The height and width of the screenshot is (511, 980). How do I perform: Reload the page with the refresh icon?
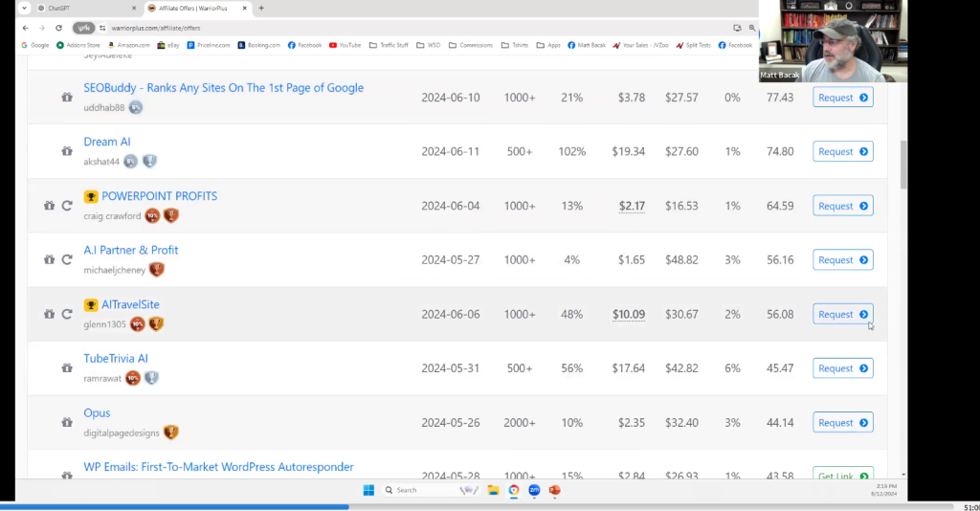point(58,28)
